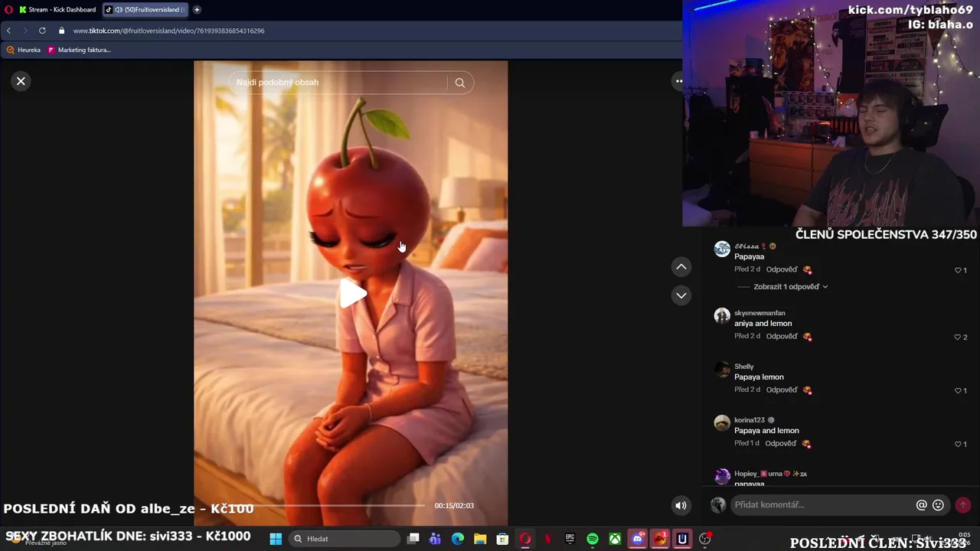This screenshot has height=551, width=980.
Task: Open the 'Marketing faktura...' bookmark
Action: (x=79, y=50)
